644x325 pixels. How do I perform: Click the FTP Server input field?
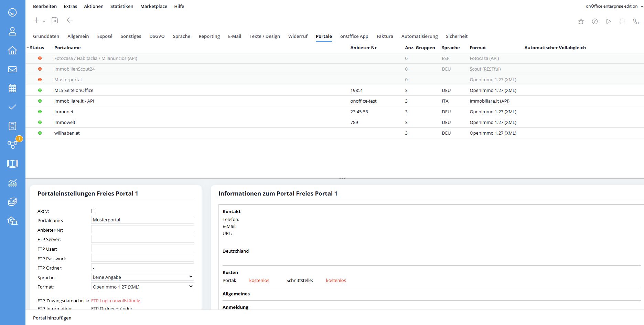[x=142, y=239]
